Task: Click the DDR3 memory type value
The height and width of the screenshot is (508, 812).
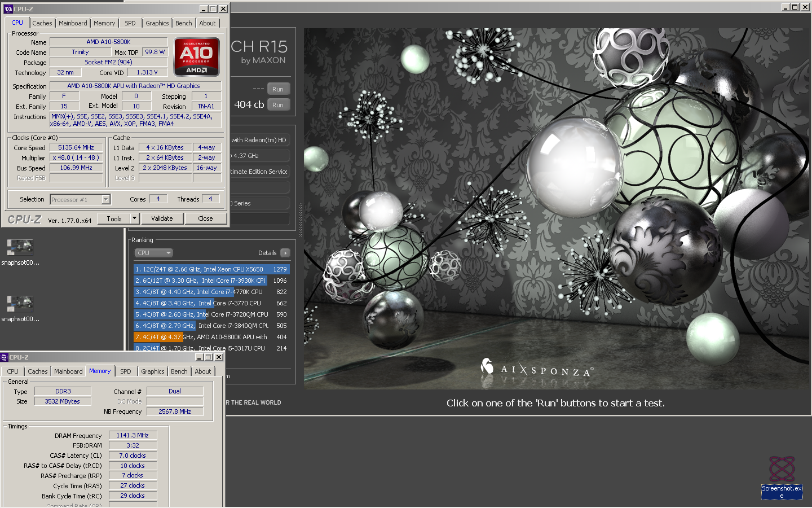Action: [63, 391]
